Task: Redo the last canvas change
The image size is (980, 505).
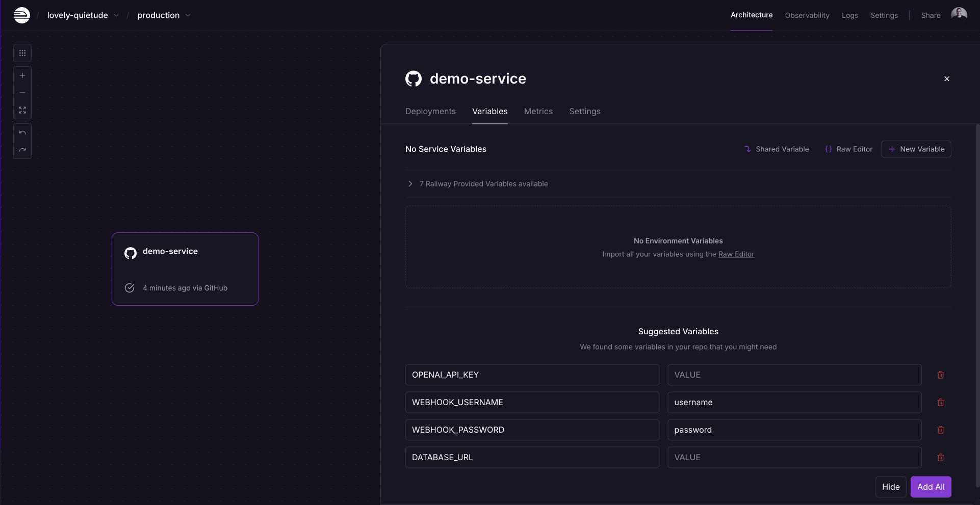Action: pyautogui.click(x=22, y=150)
